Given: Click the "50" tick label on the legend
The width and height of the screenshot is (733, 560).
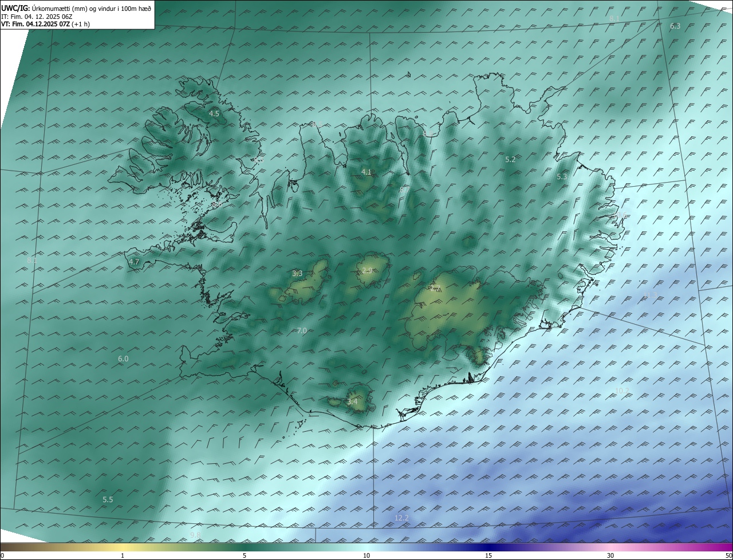Looking at the screenshot, I should pos(728,555).
